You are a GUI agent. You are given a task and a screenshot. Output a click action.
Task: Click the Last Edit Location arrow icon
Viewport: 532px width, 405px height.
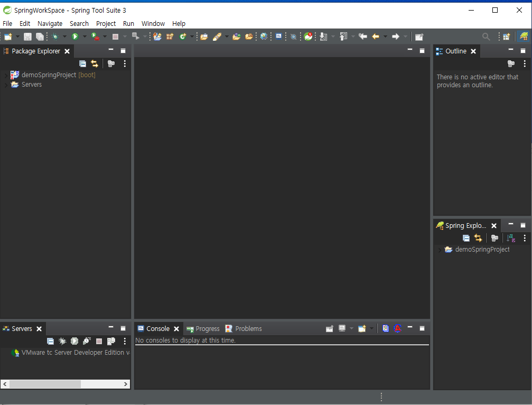coord(363,36)
